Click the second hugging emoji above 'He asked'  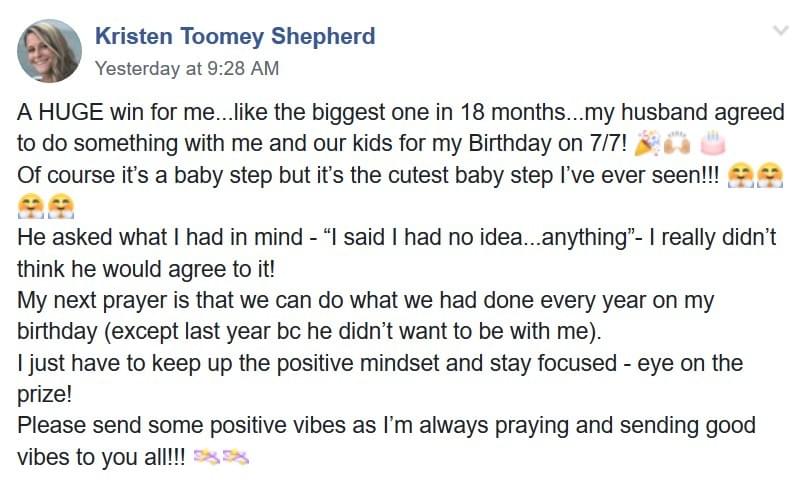[x=61, y=207]
